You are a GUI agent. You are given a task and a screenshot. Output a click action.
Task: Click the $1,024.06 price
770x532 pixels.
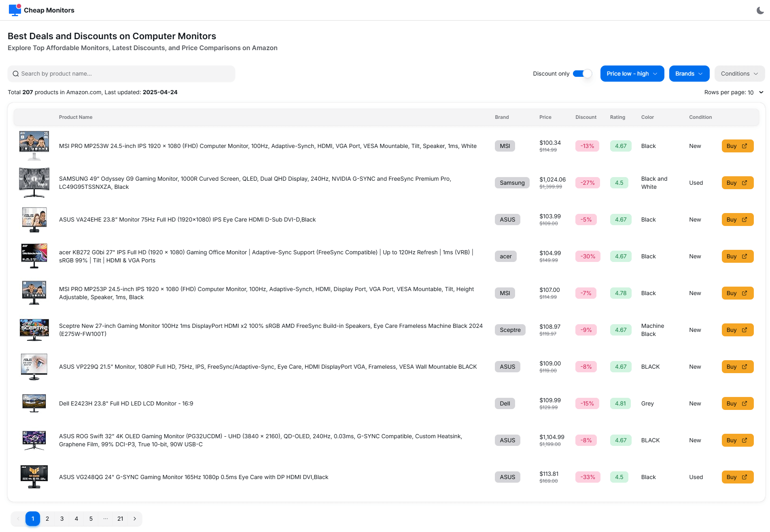pyautogui.click(x=552, y=179)
